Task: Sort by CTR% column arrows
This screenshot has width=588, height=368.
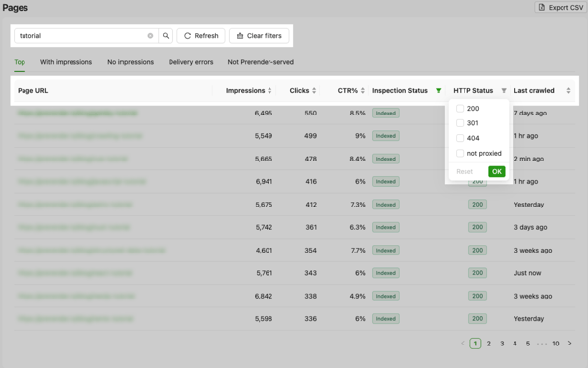Action: (x=363, y=91)
